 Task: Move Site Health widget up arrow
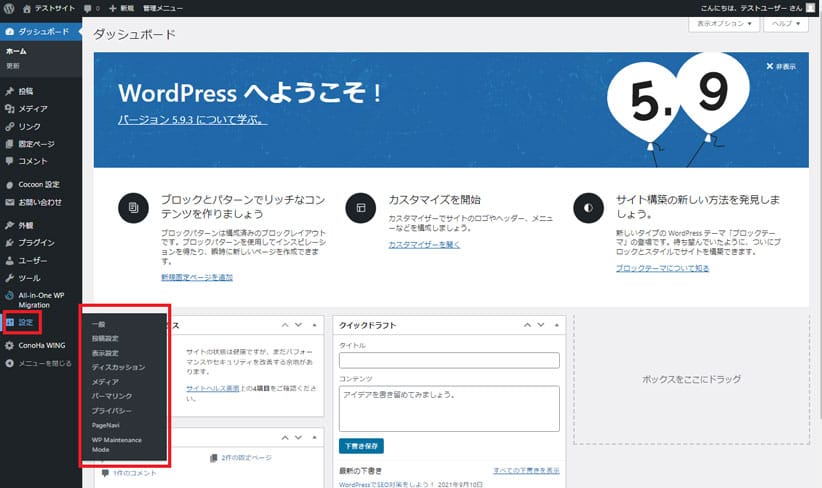[285, 325]
